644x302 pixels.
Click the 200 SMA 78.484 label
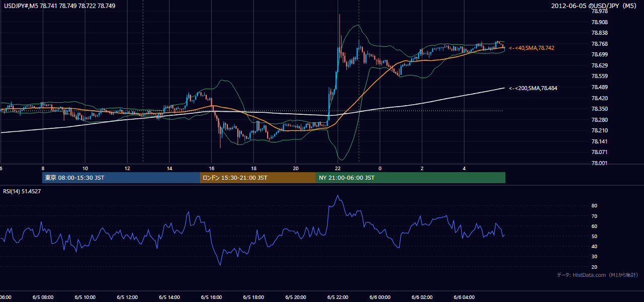click(x=533, y=88)
